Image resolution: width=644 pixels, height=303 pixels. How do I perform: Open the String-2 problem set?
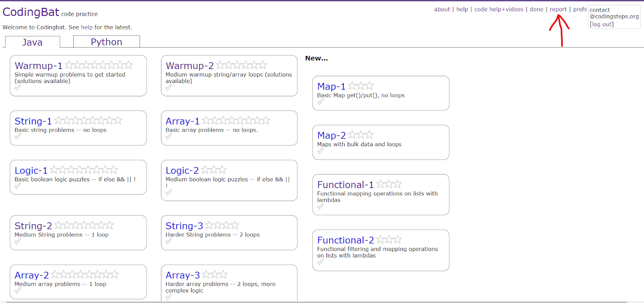click(33, 226)
